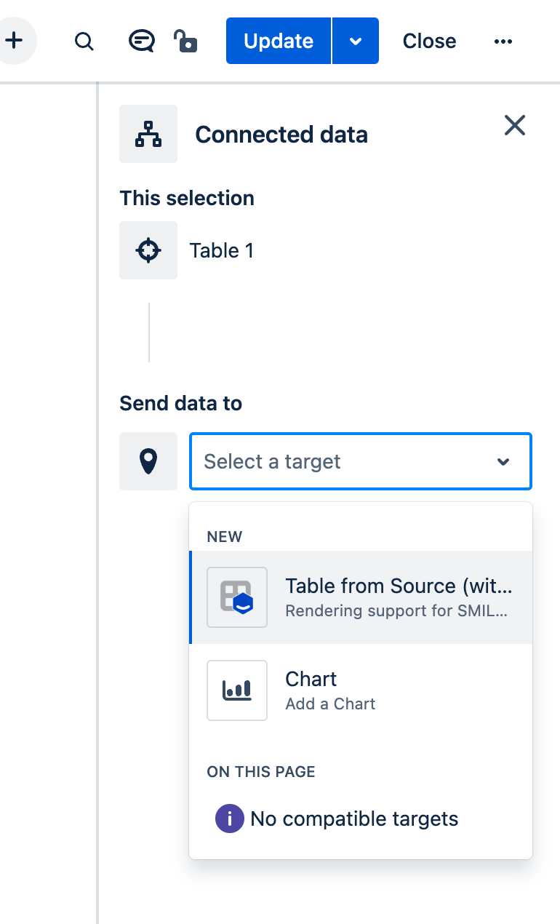Open the inline comments icon
This screenshot has width=560, height=924.
pyautogui.click(x=141, y=41)
